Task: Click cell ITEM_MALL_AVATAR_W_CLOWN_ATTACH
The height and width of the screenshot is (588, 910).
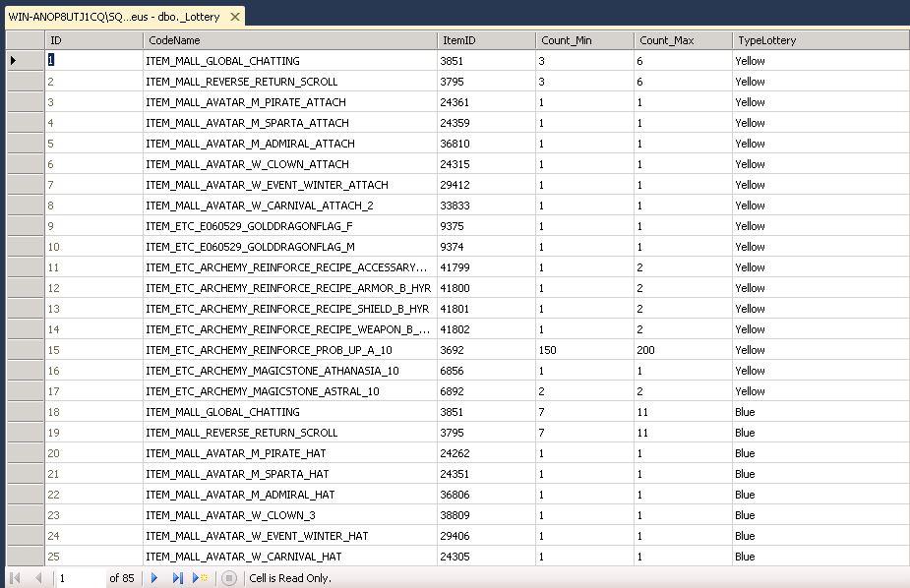Action: [x=289, y=164]
